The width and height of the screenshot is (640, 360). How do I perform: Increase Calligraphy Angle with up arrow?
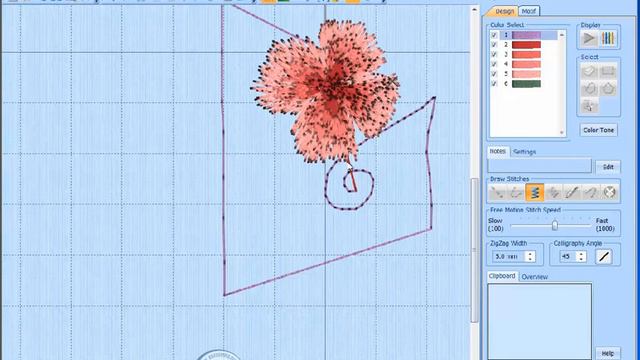[x=581, y=253]
